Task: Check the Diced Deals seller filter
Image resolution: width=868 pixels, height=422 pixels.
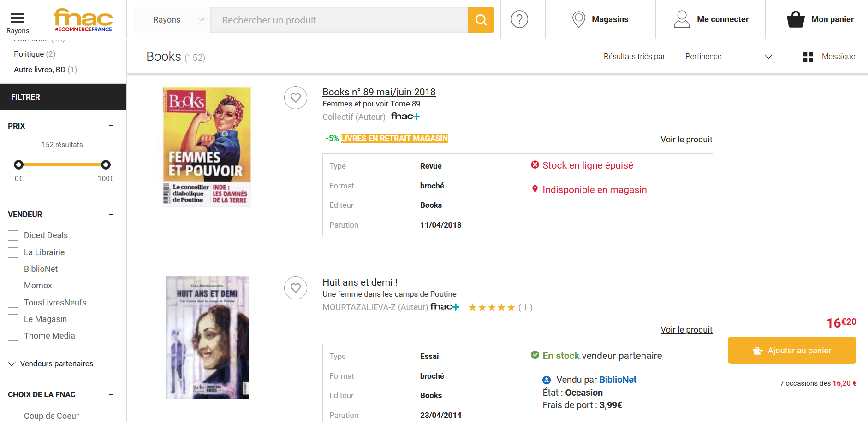Action: [x=13, y=236]
